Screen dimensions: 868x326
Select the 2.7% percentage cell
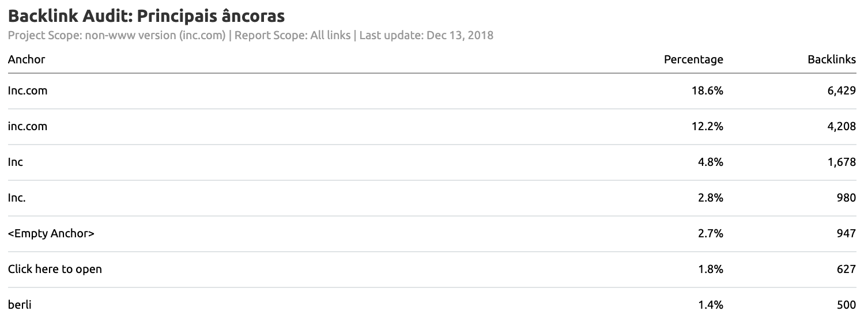(x=710, y=233)
